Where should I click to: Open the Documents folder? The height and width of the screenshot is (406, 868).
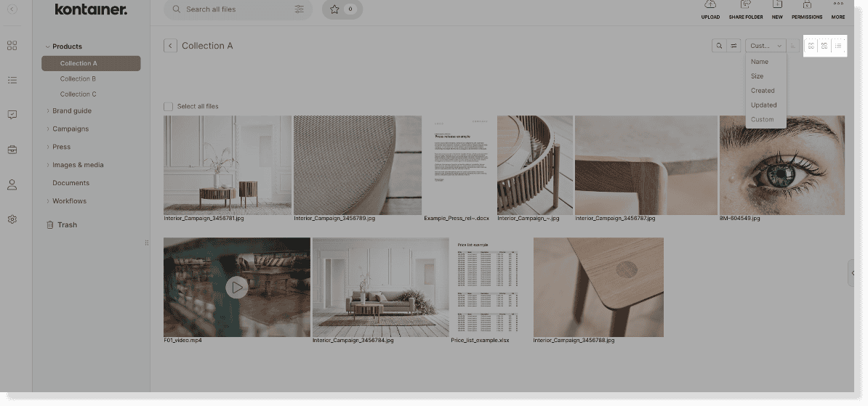71,183
